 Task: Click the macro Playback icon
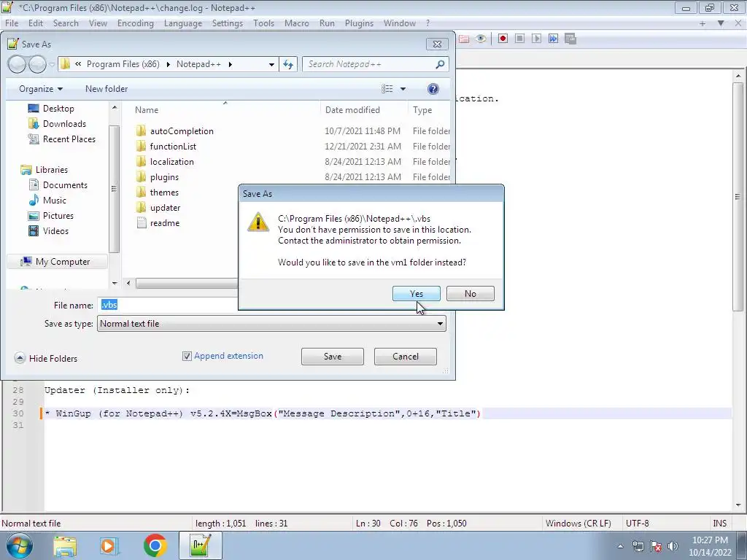(x=536, y=39)
